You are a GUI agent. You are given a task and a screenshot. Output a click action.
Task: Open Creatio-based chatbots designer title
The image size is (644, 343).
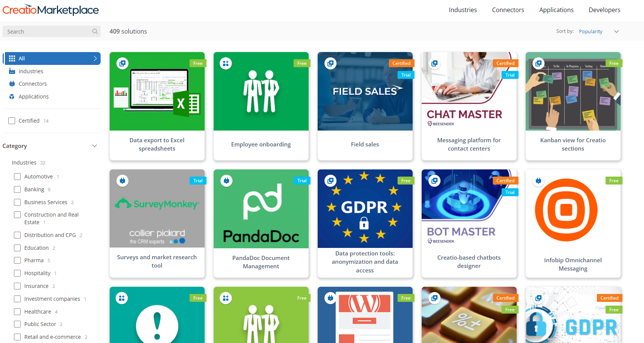pos(469,262)
